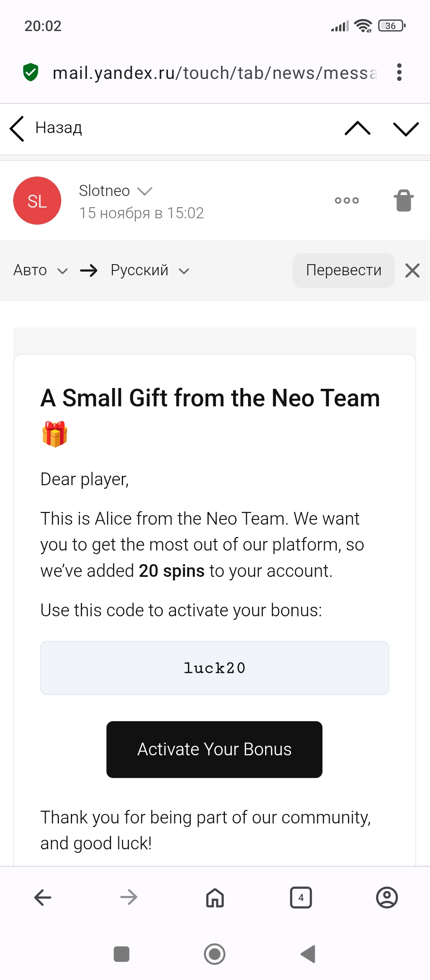Open browser three-dot menu
This screenshot has height=980, width=430.
(x=399, y=73)
